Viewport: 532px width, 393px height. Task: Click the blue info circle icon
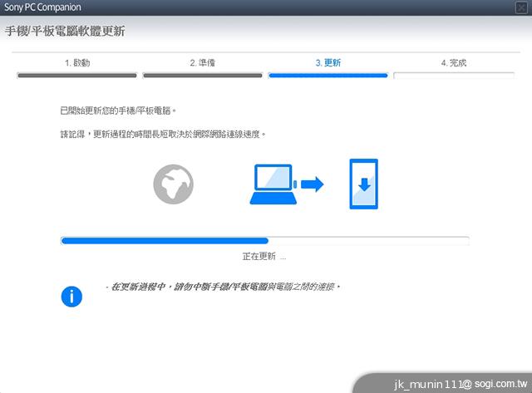click(72, 295)
